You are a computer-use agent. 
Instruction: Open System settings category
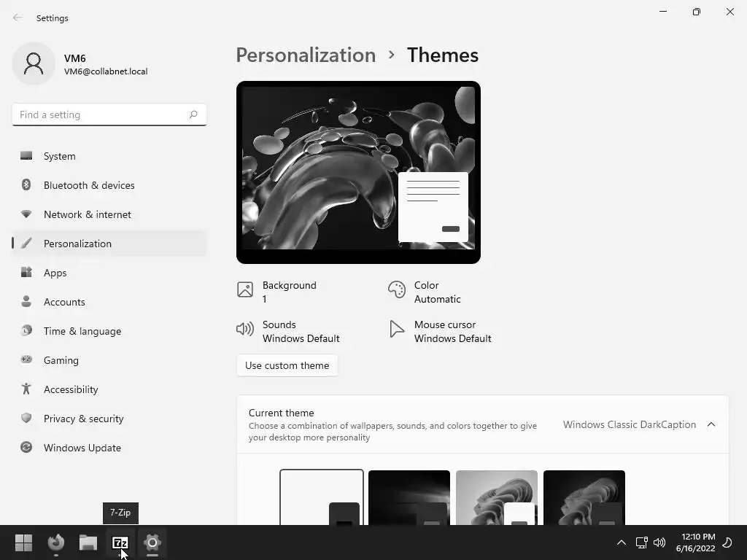[x=109, y=156]
